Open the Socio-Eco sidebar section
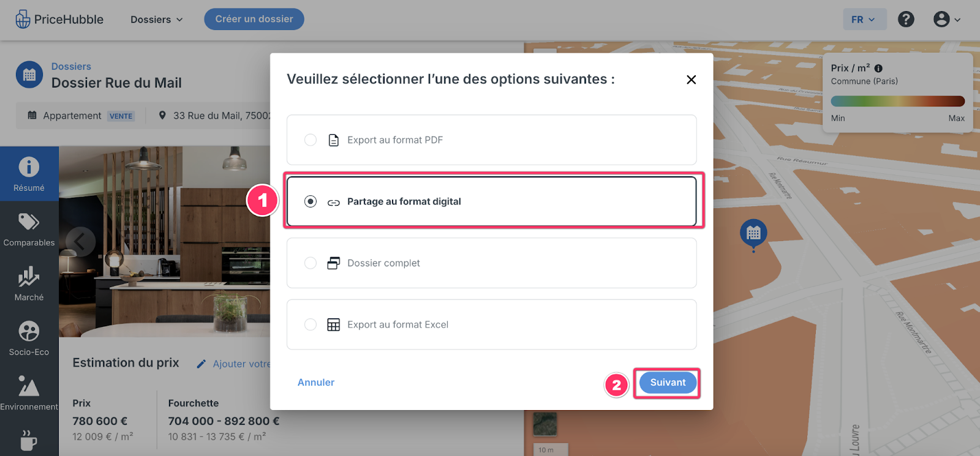Screen dimensions: 980x456 click(29, 338)
